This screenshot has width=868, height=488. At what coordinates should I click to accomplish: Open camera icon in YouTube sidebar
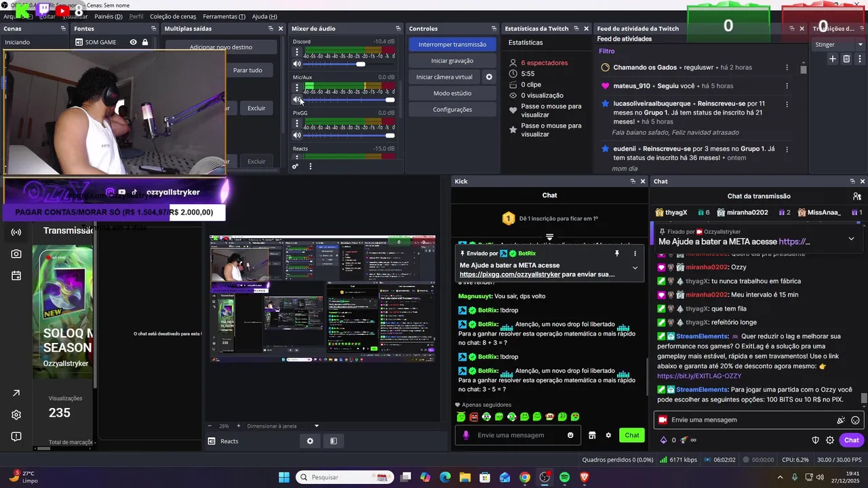(16, 253)
